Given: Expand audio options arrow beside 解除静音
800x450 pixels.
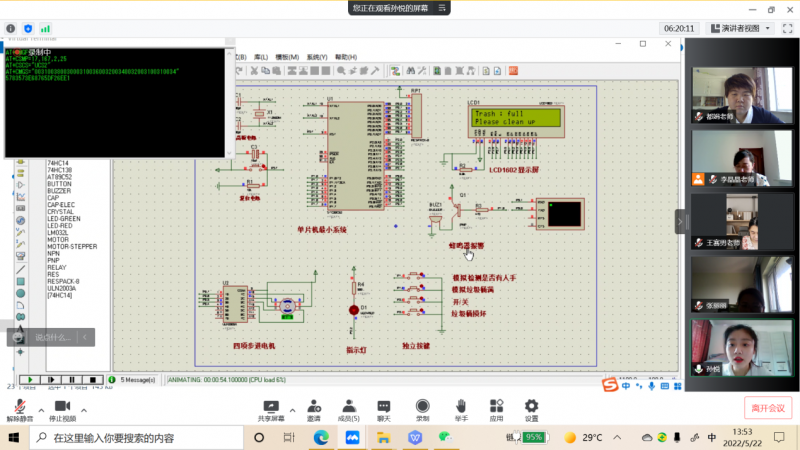Looking at the screenshot, I should tap(41, 410).
